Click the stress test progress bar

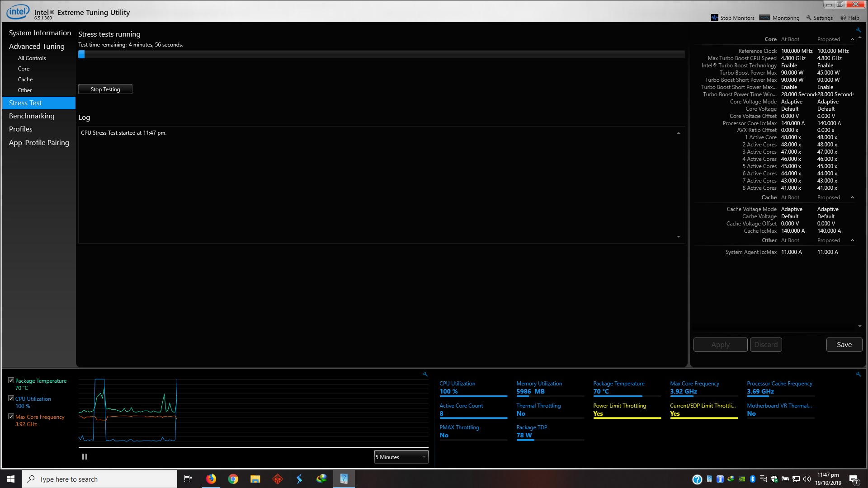click(382, 54)
